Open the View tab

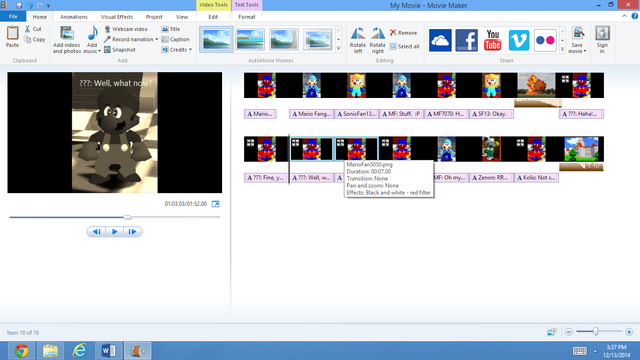click(x=182, y=17)
